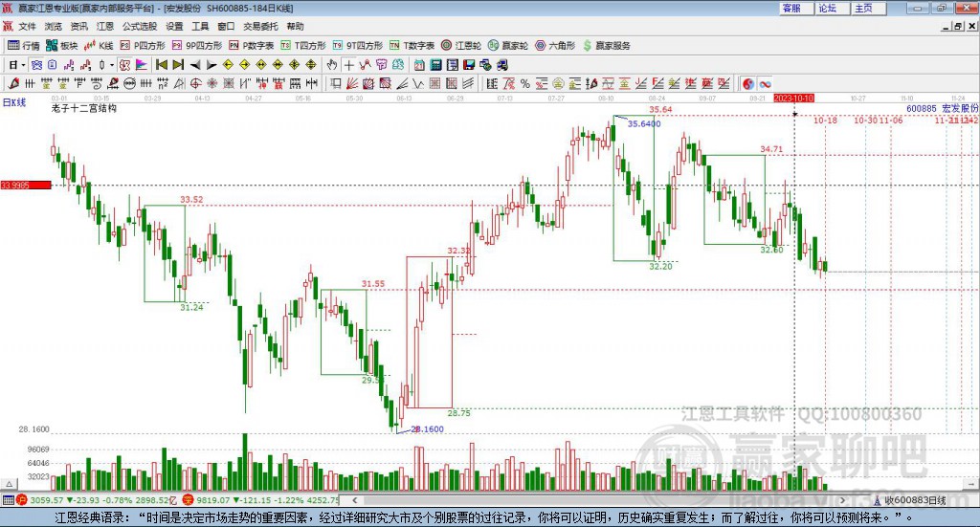Screen dimensions: 980x527
Task: Click the 老子十二宫结构 label
Action: point(84,108)
